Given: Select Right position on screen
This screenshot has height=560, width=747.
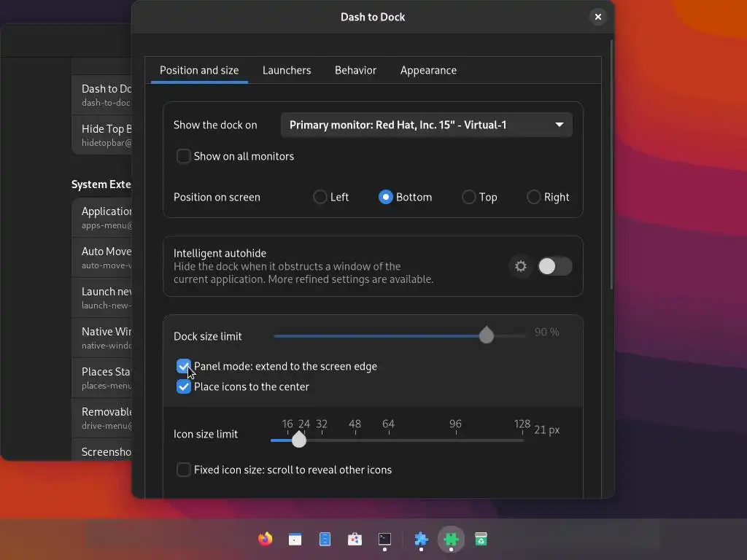Looking at the screenshot, I should pyautogui.click(x=533, y=197).
